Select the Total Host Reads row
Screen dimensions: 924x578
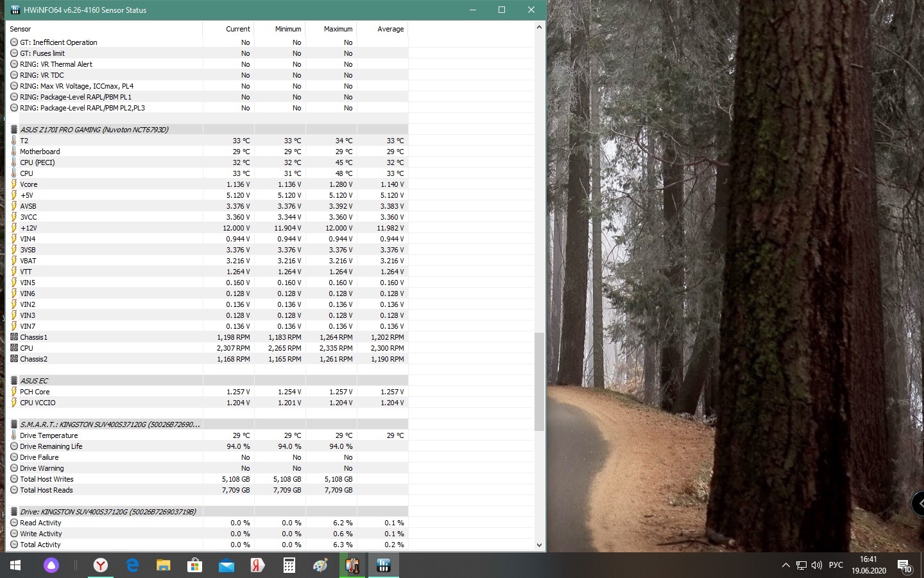[x=207, y=490]
